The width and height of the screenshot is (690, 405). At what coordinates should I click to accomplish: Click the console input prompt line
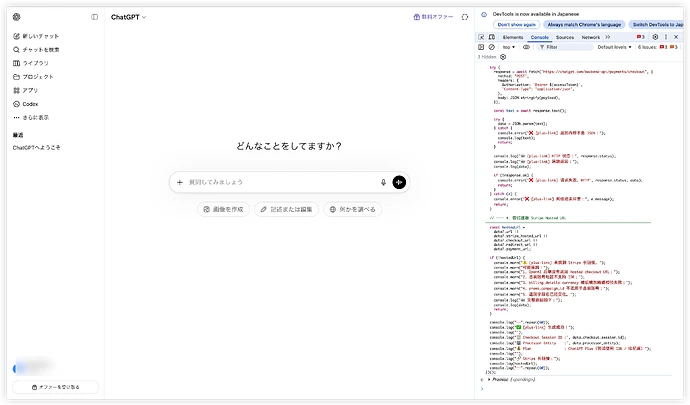click(x=581, y=389)
